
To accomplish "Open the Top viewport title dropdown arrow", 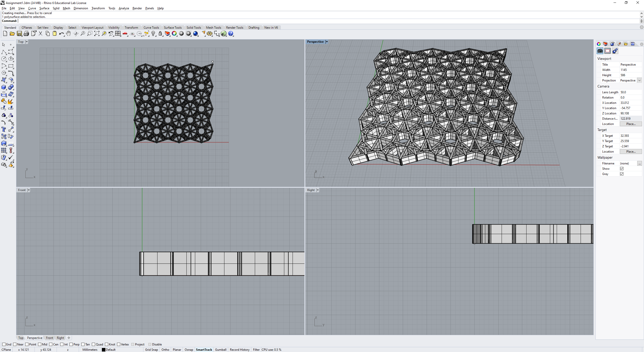I will pyautogui.click(x=27, y=42).
